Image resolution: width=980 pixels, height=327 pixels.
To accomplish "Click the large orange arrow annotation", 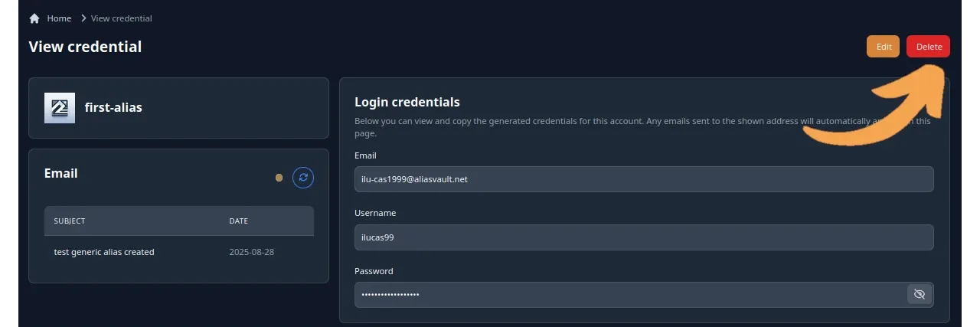I will (x=880, y=107).
